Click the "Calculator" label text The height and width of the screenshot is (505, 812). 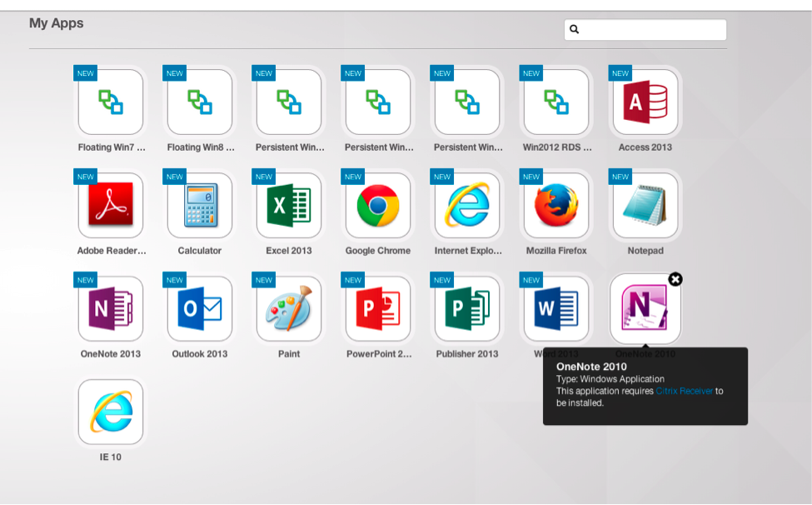200,251
